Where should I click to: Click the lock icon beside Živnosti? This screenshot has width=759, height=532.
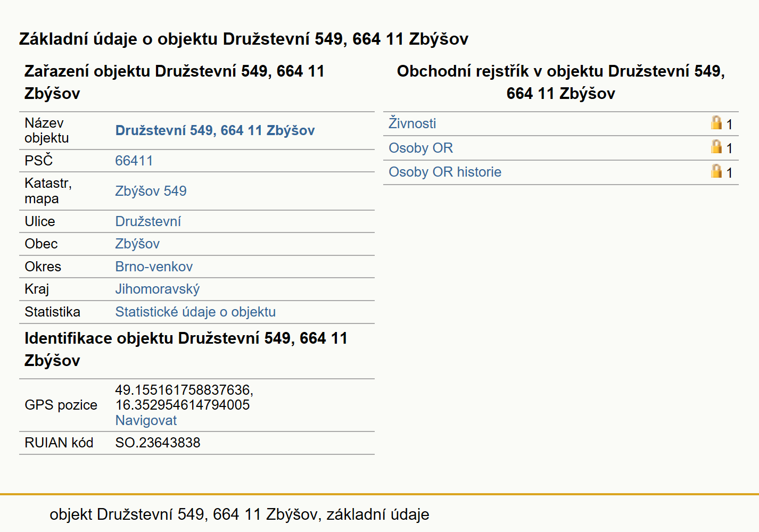716,123
